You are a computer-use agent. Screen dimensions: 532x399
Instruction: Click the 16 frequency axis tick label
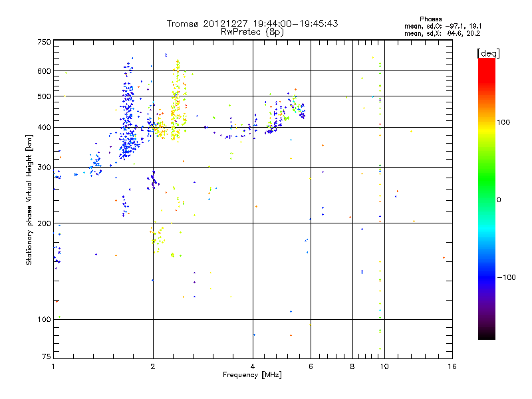[451, 367]
